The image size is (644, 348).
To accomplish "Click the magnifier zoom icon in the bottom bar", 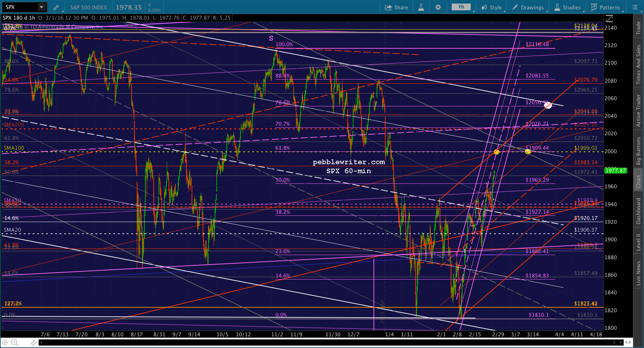I will (x=15, y=342).
